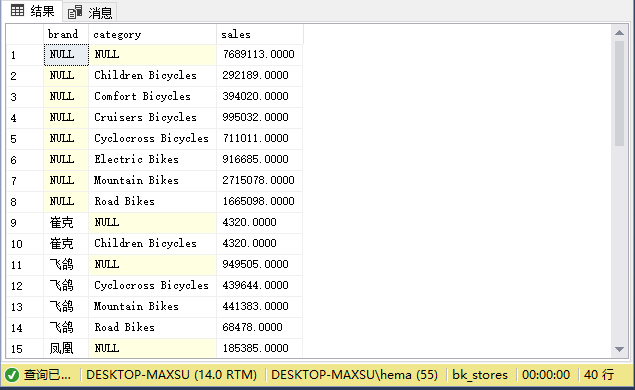The width and height of the screenshot is (635, 390).
Task: Click the 40 行 row count entry
Action: click(599, 375)
